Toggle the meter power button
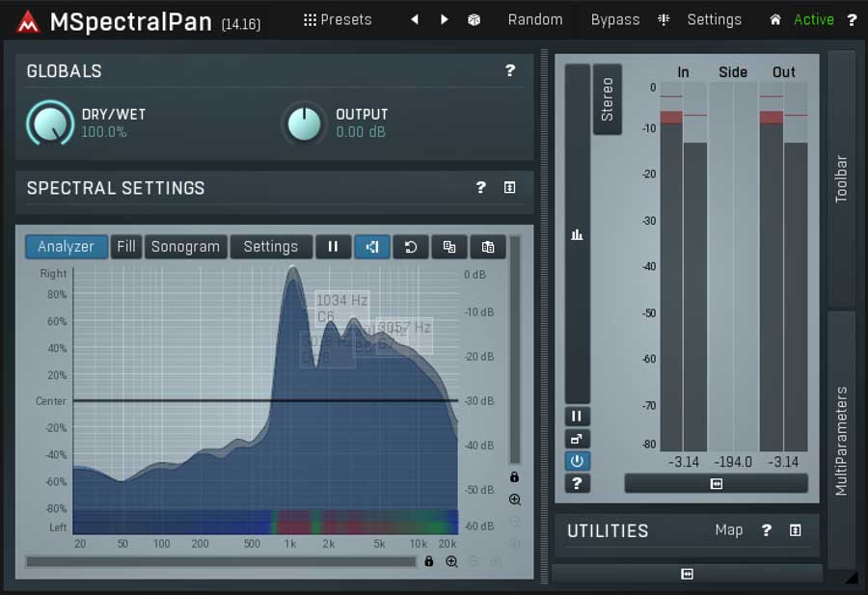Screen dimensions: 868x595 [x=577, y=461]
